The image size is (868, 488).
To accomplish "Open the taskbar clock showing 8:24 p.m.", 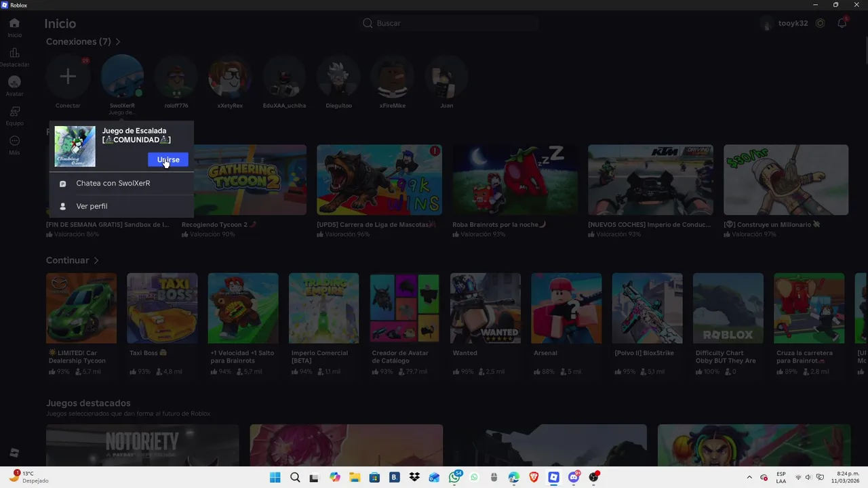I will 846,477.
